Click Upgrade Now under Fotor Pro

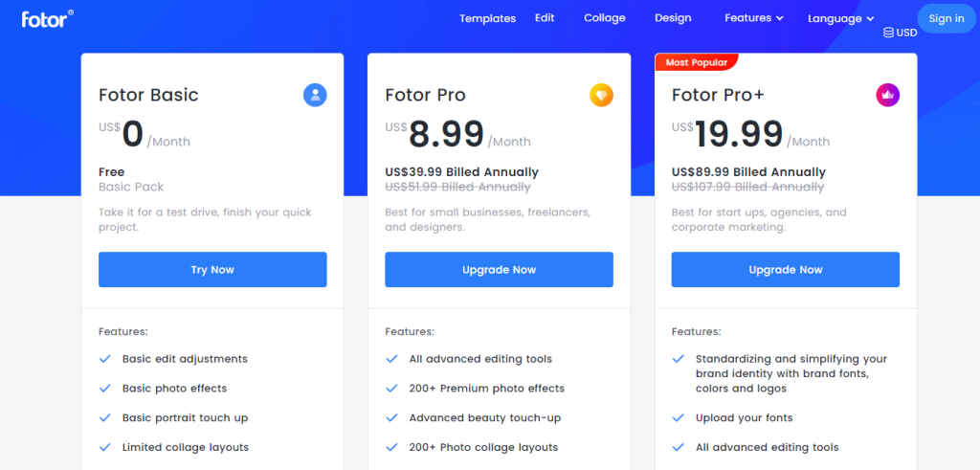pyautogui.click(x=499, y=270)
